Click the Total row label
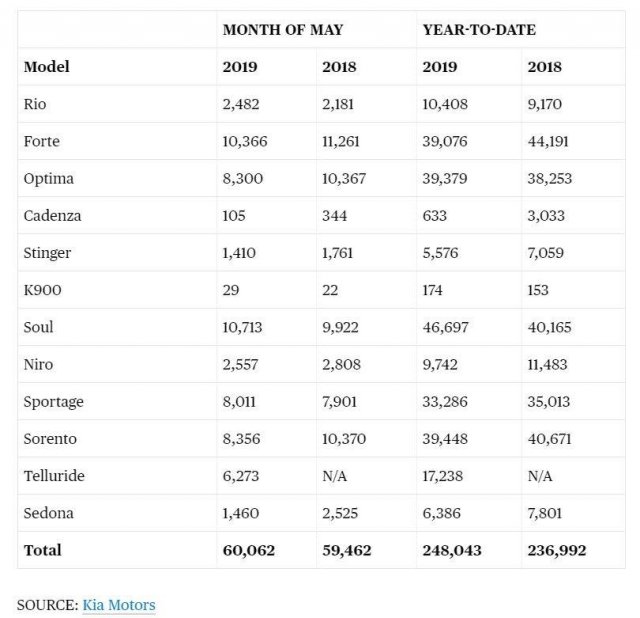 pyautogui.click(x=42, y=550)
